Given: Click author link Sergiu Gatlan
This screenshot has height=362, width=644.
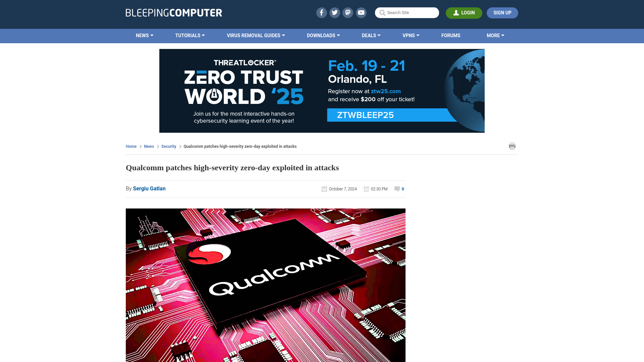Looking at the screenshot, I should coord(149,188).
